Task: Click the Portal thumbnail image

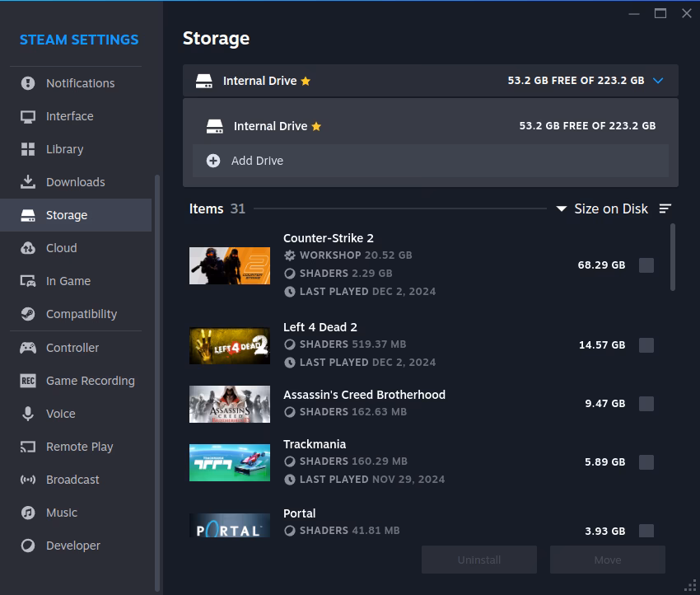Action: pyautogui.click(x=230, y=525)
